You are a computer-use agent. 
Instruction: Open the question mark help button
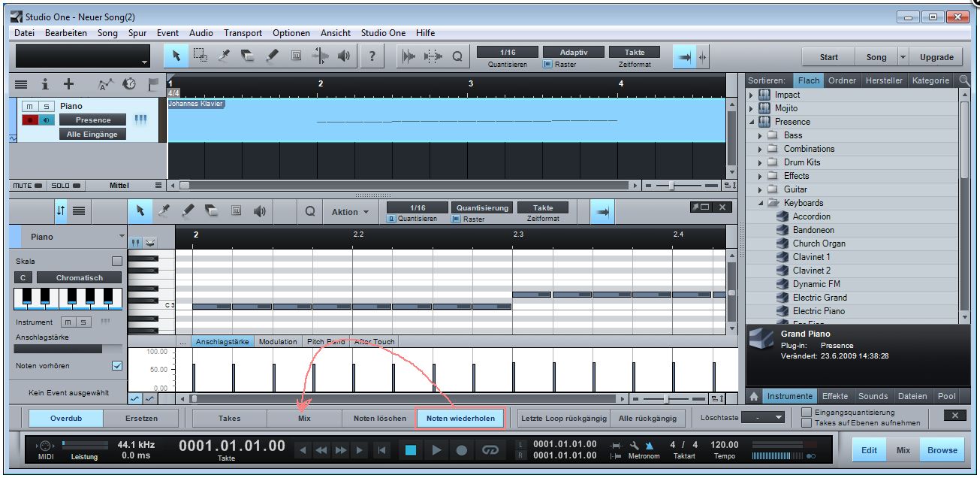[372, 56]
